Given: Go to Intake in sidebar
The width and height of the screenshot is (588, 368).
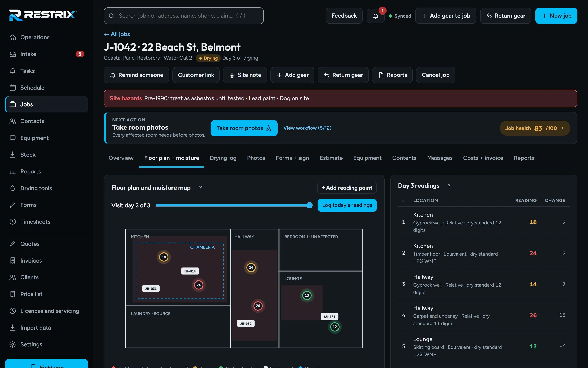Looking at the screenshot, I should point(46,54).
